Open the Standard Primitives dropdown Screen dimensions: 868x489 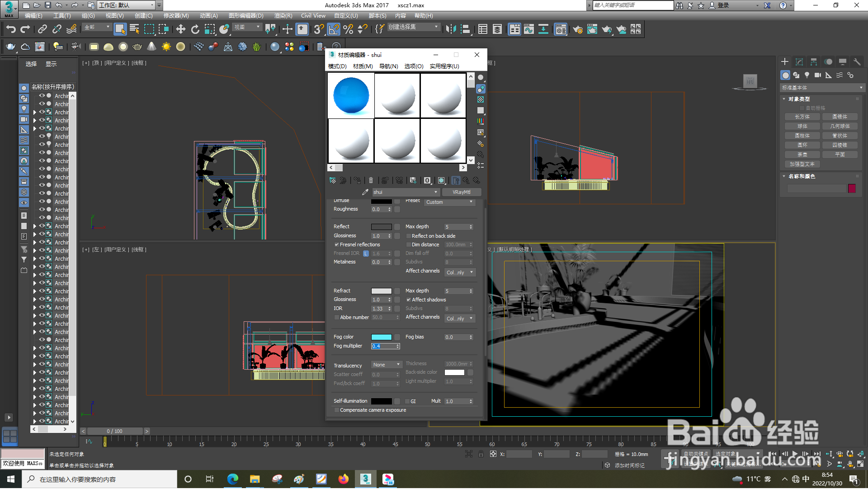(x=822, y=88)
